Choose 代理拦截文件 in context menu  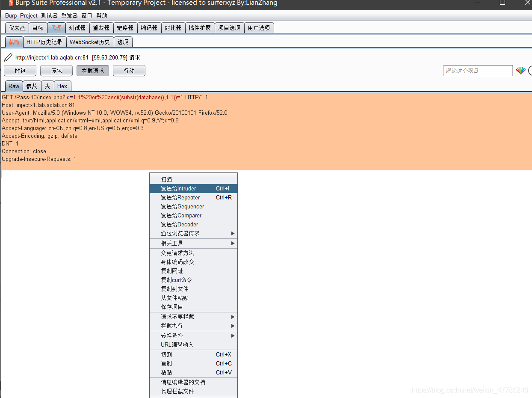[193, 391]
